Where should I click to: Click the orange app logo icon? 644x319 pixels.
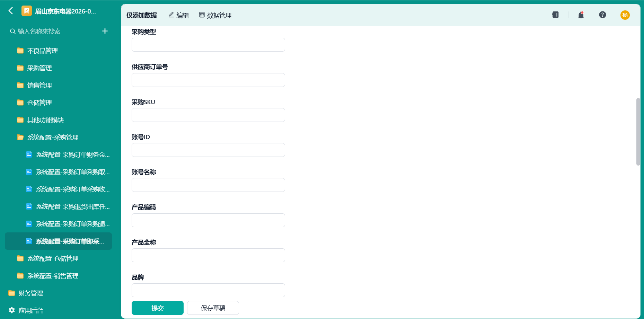[x=27, y=11]
